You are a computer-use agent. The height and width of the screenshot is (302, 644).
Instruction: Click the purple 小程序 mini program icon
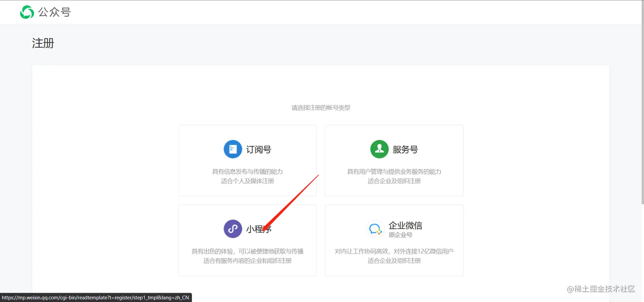click(233, 229)
